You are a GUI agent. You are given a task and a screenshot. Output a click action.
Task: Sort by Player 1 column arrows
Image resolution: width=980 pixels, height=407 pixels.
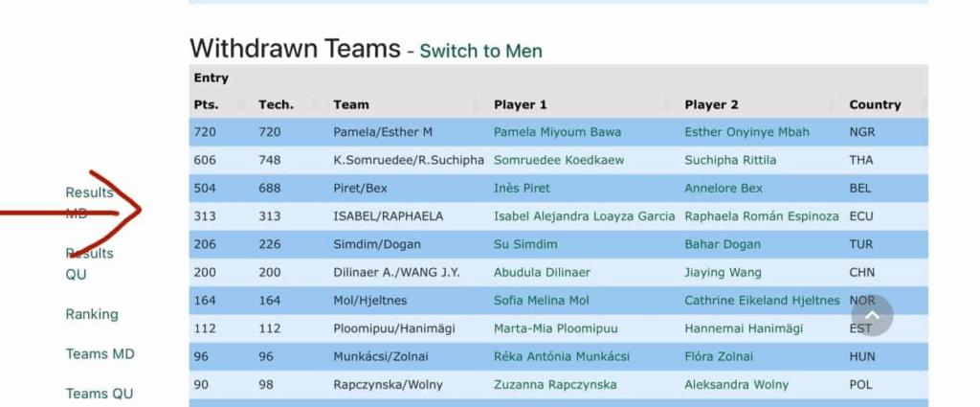[666, 104]
